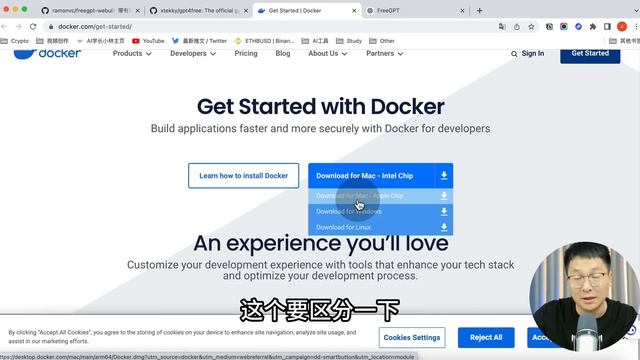Select Download for Mac - Apple Chip

pyautogui.click(x=380, y=196)
